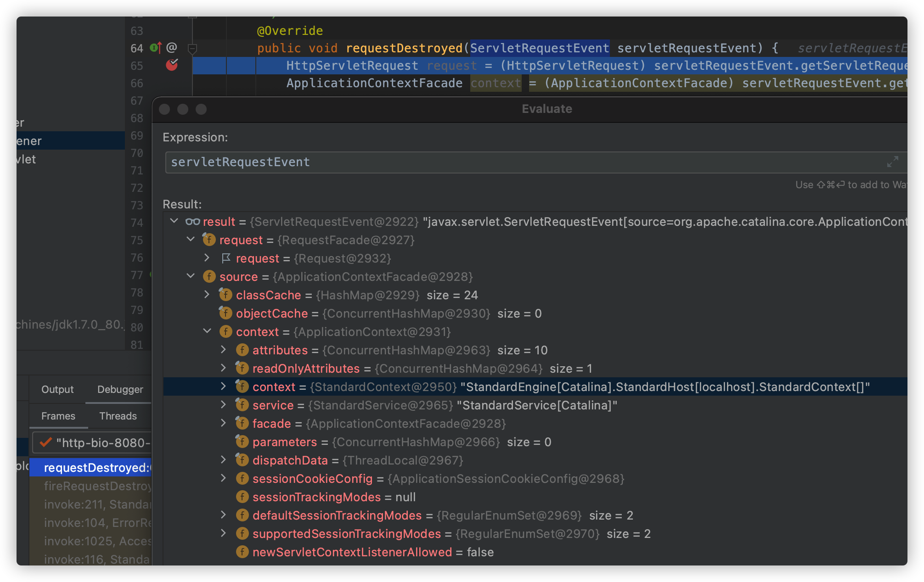
Task: Collapse the result root node
Action: pos(174,221)
